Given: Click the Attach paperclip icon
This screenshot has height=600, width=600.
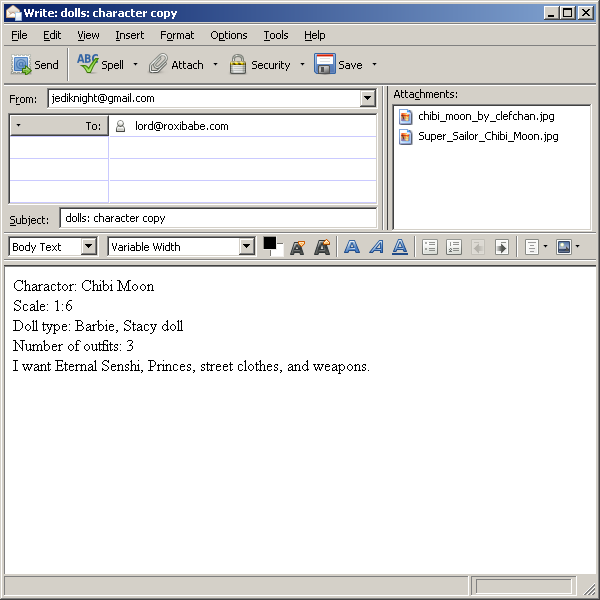Looking at the screenshot, I should pyautogui.click(x=158, y=65).
